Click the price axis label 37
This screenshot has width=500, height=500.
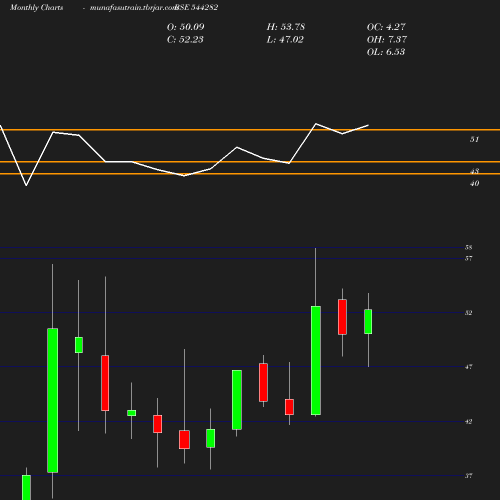click(468, 476)
